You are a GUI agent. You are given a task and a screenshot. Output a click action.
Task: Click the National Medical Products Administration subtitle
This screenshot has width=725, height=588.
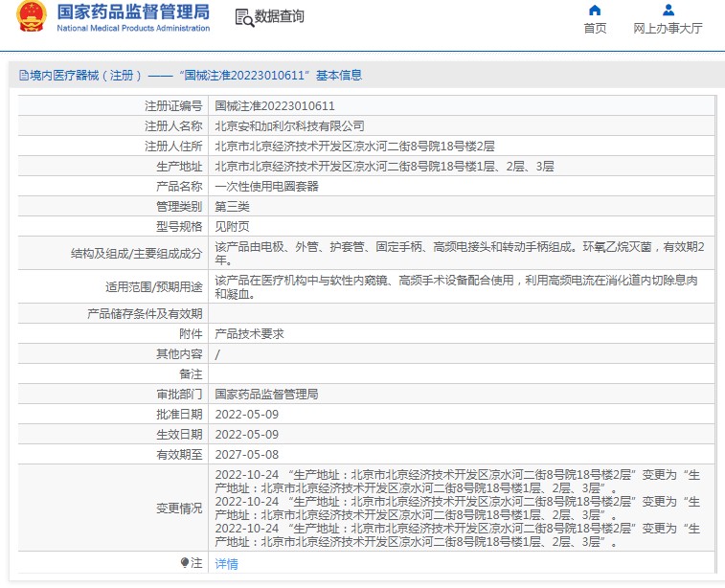[133, 29]
